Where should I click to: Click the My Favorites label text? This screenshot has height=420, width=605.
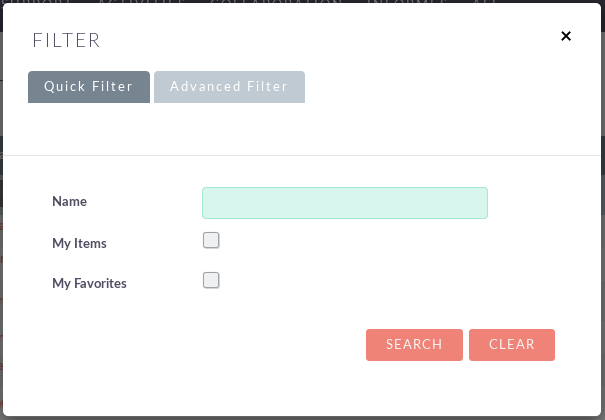click(x=90, y=283)
